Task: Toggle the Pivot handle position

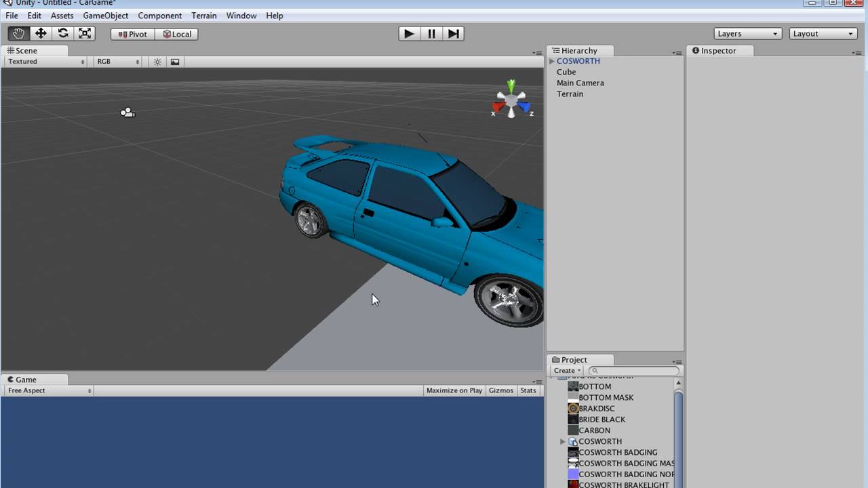Action: 133,34
